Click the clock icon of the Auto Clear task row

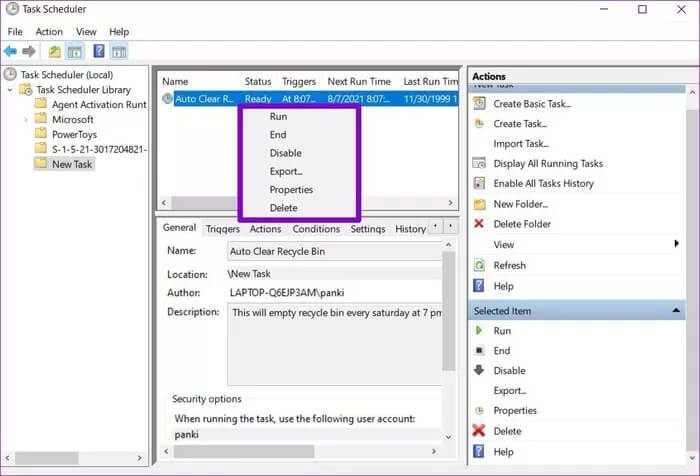point(167,99)
